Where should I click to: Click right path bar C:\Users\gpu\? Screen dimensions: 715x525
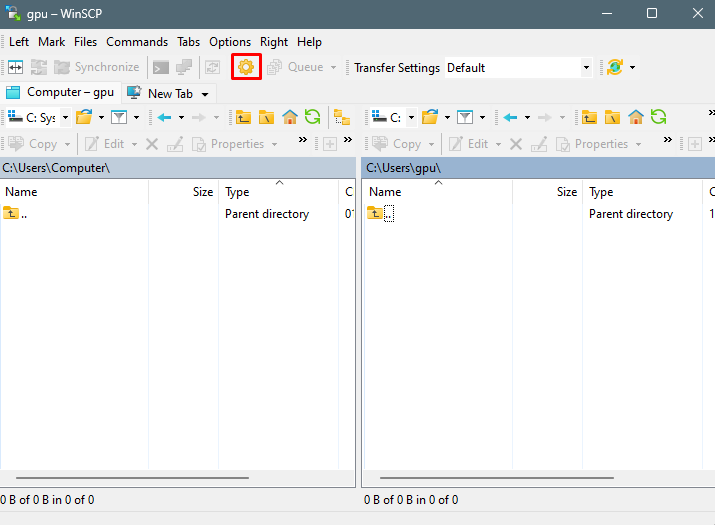[538, 168]
